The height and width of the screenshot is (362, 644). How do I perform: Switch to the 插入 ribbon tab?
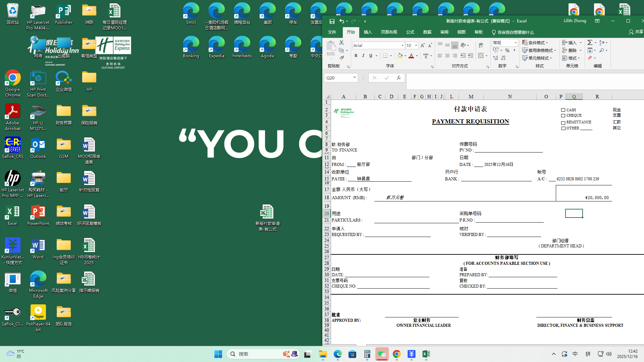(368, 32)
